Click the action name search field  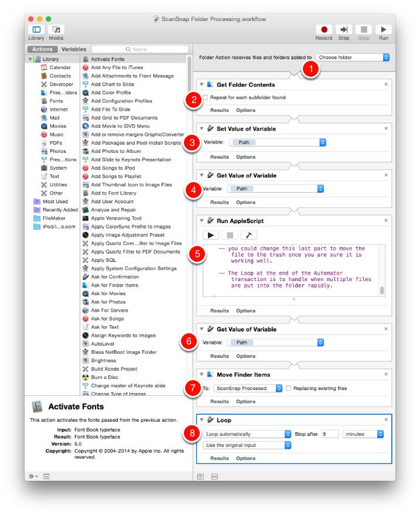coord(141,50)
